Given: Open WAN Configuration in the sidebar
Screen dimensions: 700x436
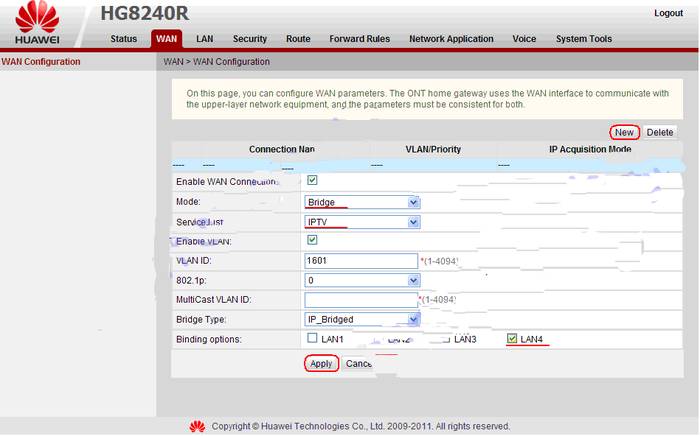Looking at the screenshot, I should (41, 62).
